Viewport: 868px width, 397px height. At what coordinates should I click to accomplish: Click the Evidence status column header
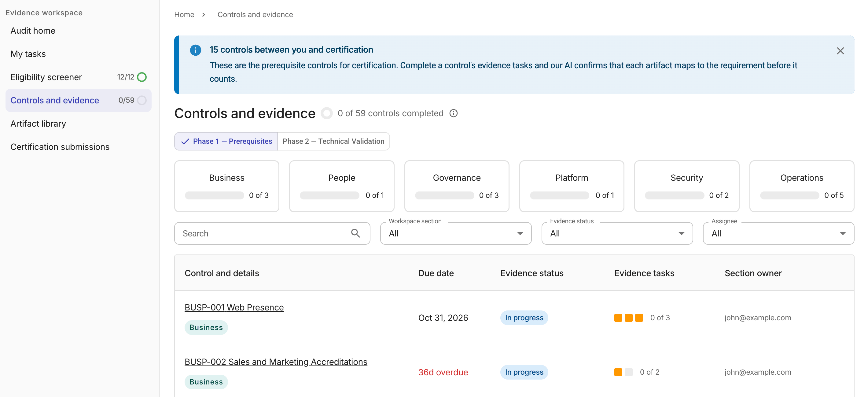[532, 273]
